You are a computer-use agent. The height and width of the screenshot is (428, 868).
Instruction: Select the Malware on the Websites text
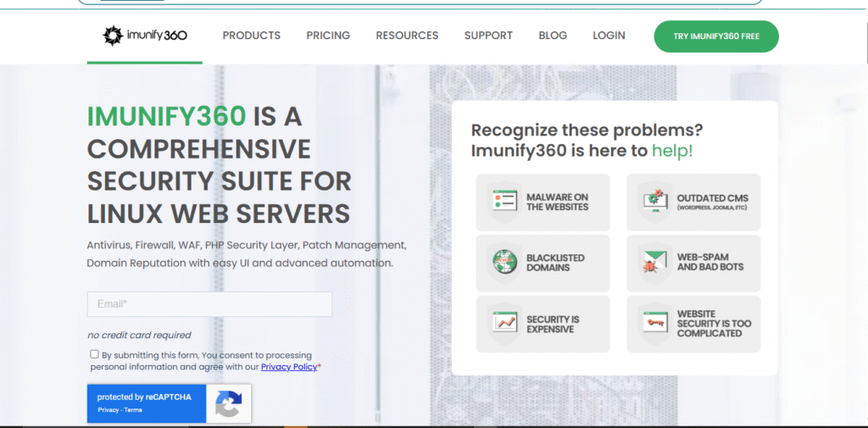558,202
